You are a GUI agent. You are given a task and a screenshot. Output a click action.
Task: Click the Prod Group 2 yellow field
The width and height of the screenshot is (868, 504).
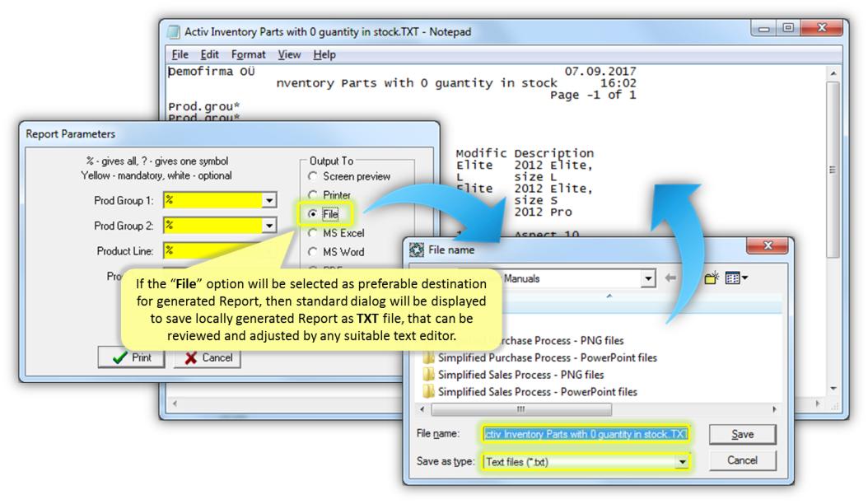[x=213, y=226]
